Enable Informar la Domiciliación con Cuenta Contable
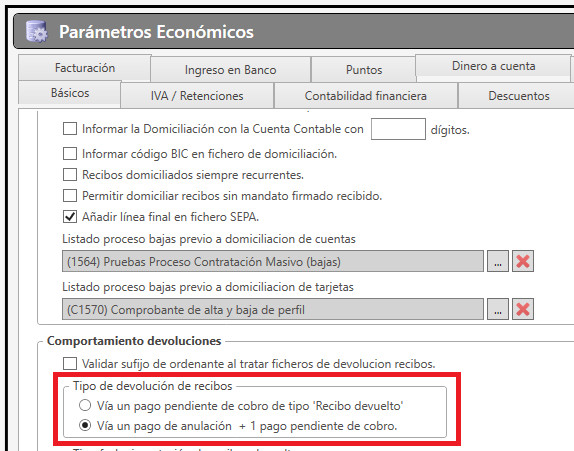Viewport: 574px width, 451px height. point(70,129)
